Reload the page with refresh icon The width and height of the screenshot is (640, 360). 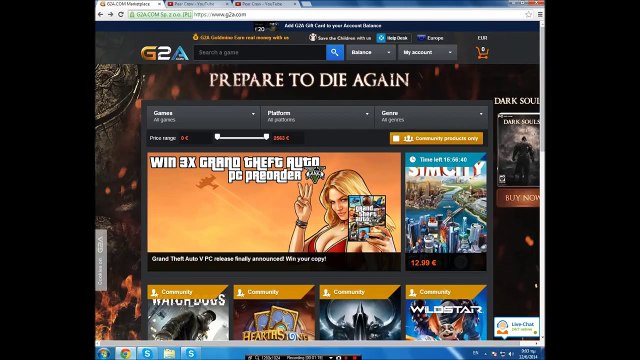tap(121, 14)
